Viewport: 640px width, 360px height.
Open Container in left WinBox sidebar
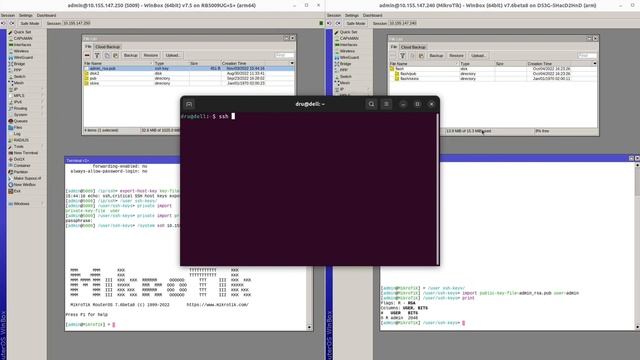[x=20, y=165]
